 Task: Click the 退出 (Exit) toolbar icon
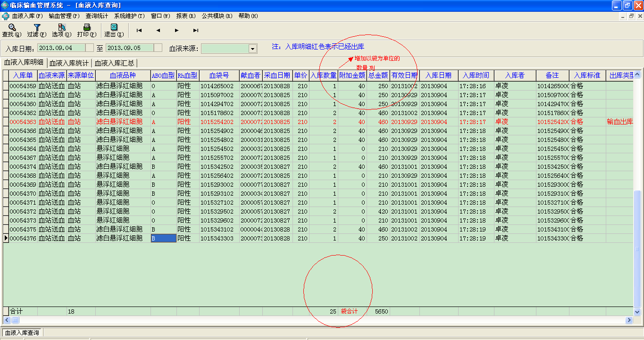tap(114, 30)
